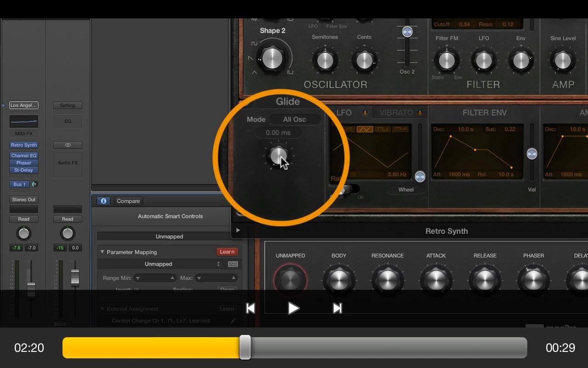Image resolution: width=588 pixels, height=368 pixels.
Task: Switch to the VIBRATO tab
Action: click(x=396, y=113)
